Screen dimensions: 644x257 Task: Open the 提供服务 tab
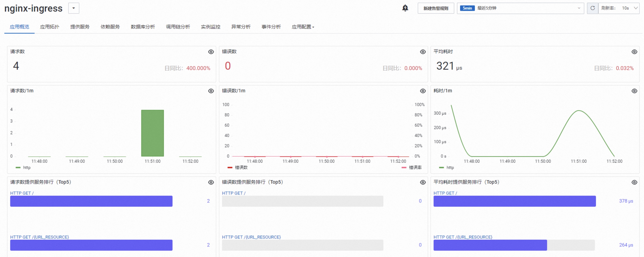(80, 27)
